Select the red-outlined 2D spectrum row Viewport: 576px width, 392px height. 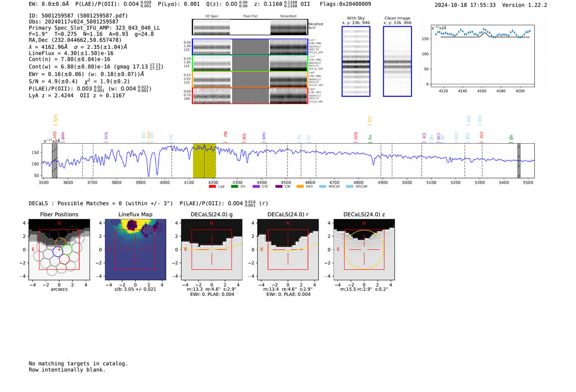click(x=250, y=96)
